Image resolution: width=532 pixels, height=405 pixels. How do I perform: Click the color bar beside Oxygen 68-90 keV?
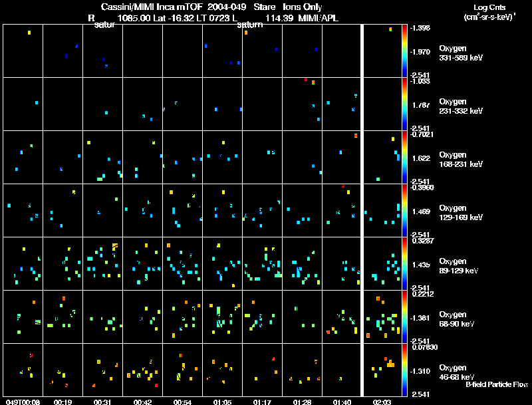tap(404, 317)
